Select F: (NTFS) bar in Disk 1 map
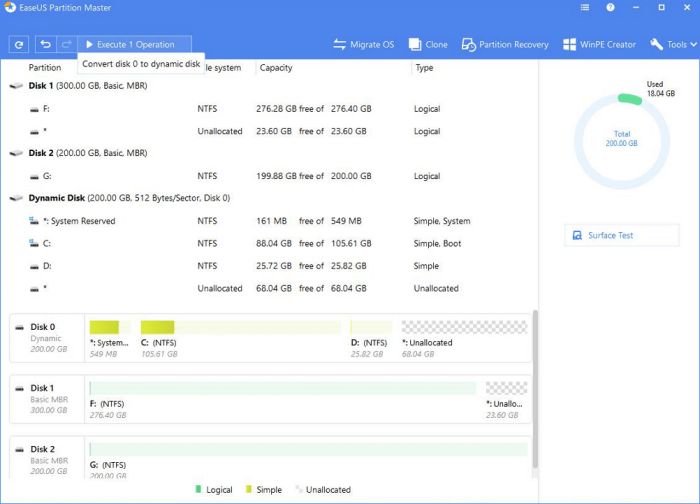Viewport: 700px width, 504px height. coord(282,394)
